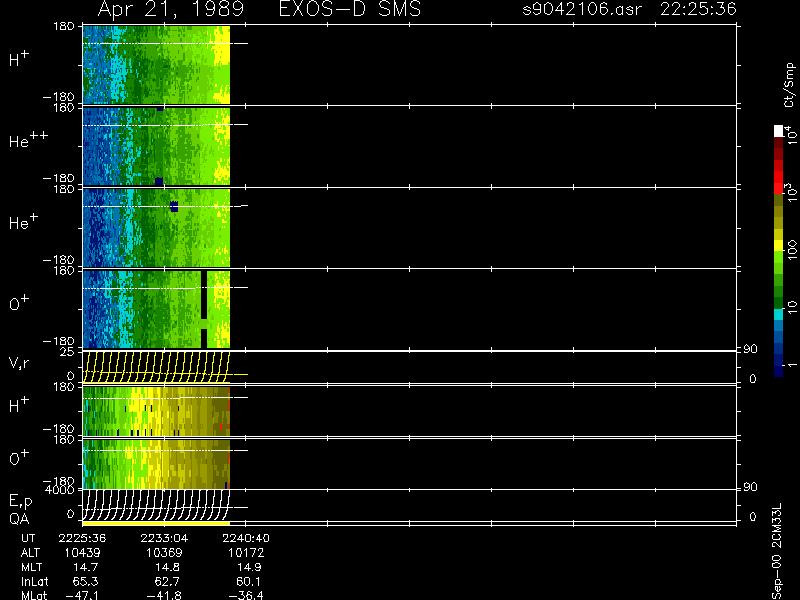This screenshot has height=600, width=800.
Task: Click the red segment of the colorbar
Action: point(779,177)
